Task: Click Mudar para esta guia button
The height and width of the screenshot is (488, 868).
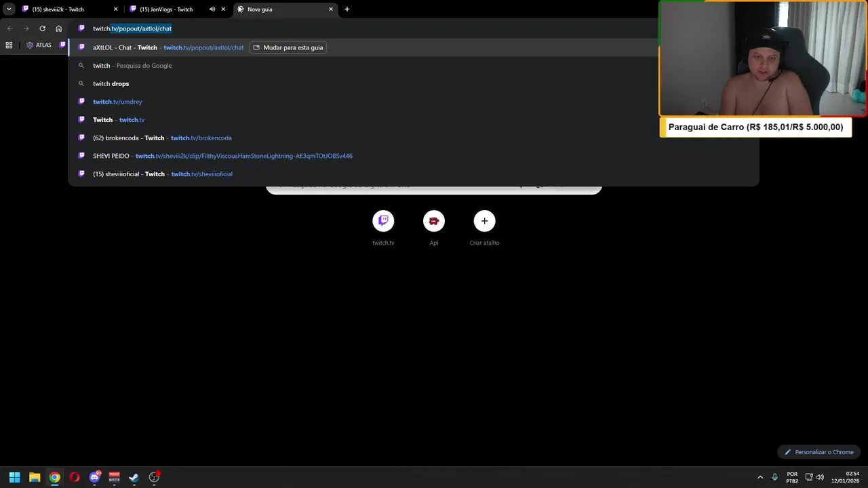Action: point(288,47)
